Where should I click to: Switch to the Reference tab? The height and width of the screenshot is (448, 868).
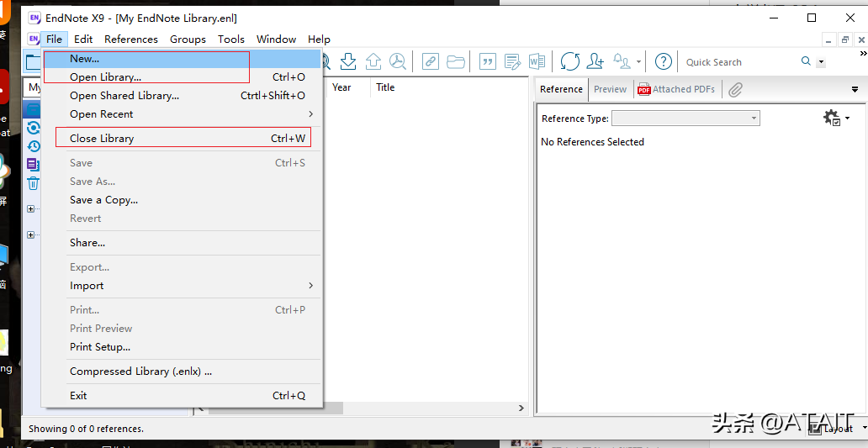point(561,90)
